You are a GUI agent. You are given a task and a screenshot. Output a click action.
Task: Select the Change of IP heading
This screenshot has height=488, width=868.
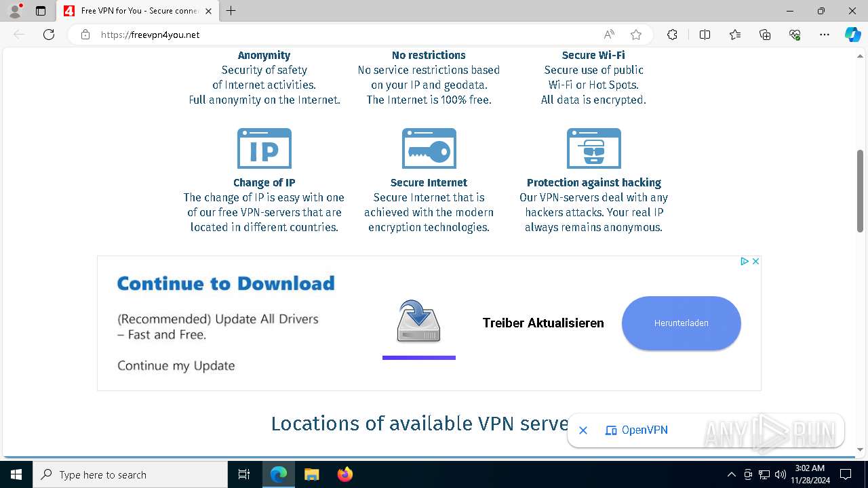coord(264,182)
